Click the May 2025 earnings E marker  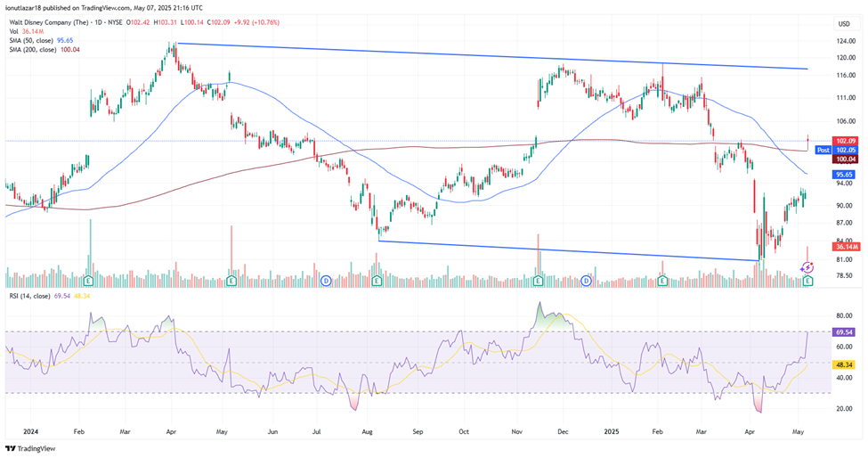click(x=807, y=281)
